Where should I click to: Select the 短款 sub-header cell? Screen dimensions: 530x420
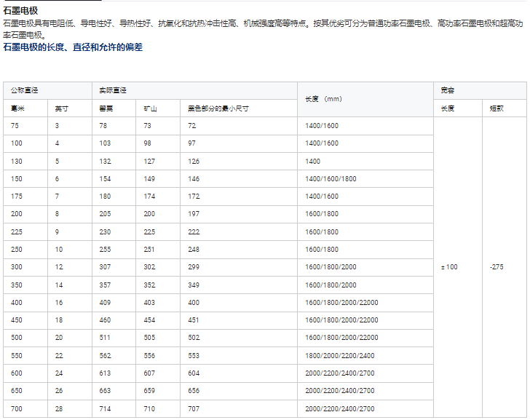point(497,108)
